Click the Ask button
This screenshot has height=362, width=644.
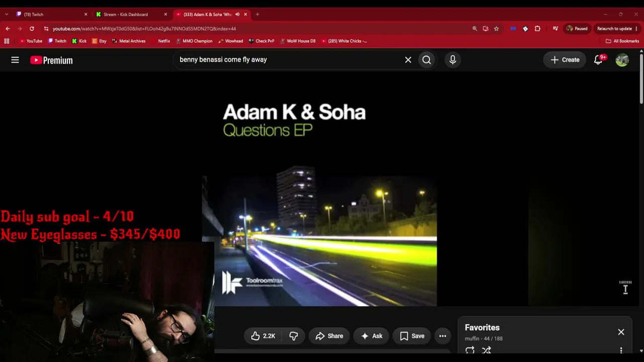(371, 336)
